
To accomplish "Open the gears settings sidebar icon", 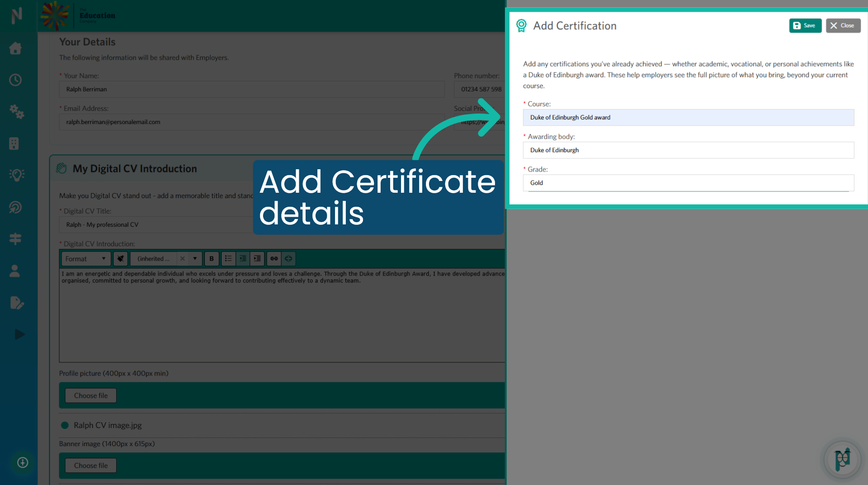I will pyautogui.click(x=16, y=111).
